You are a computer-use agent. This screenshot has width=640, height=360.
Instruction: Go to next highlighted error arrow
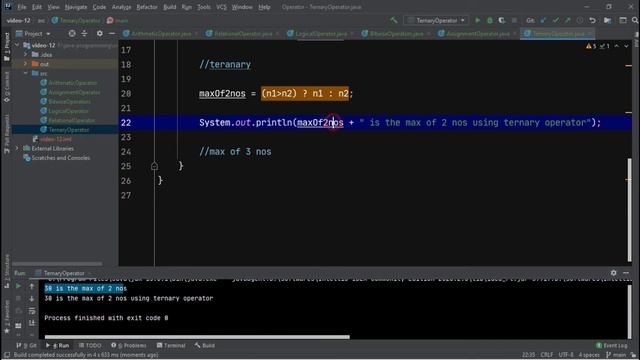coord(626,46)
